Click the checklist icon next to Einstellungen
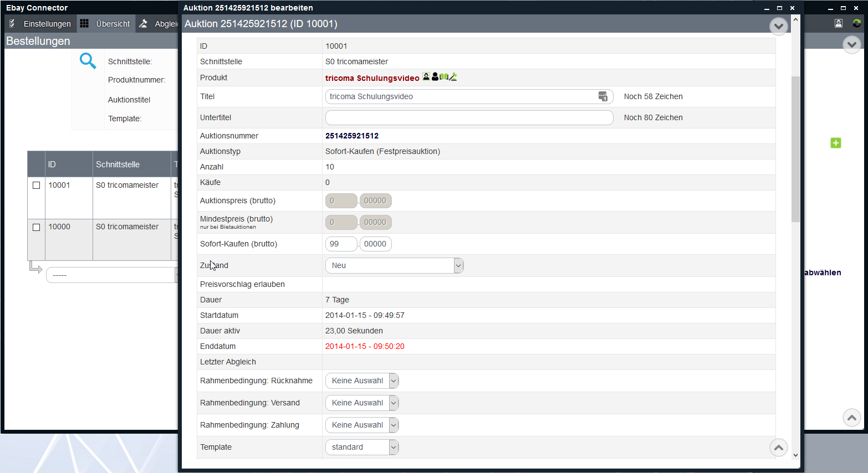The height and width of the screenshot is (473, 868). coord(12,23)
